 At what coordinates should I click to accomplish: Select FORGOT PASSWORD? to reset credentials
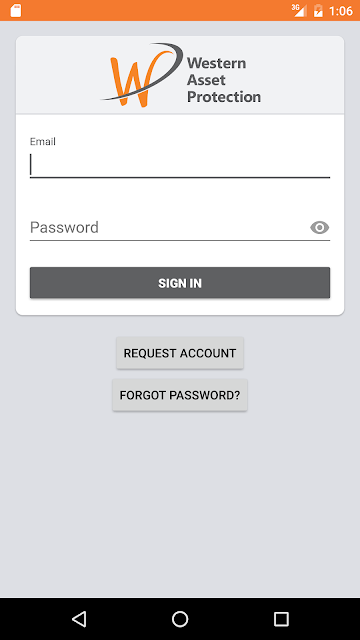[x=180, y=395]
